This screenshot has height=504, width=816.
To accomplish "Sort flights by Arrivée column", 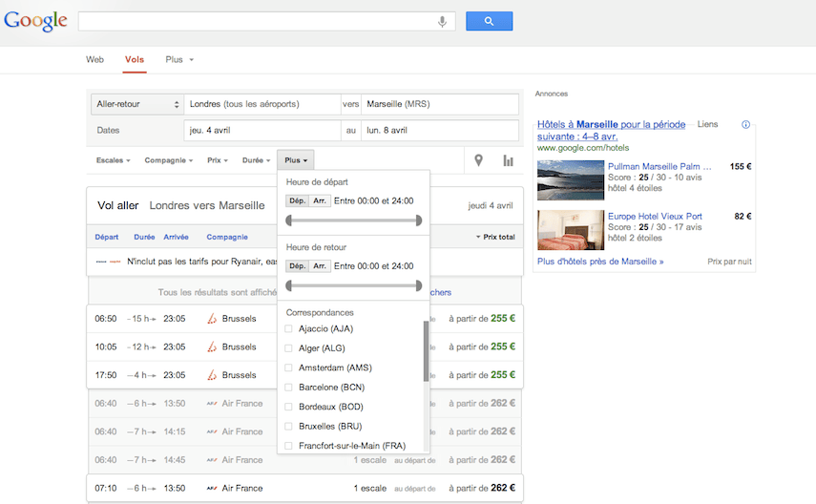I will (176, 237).
